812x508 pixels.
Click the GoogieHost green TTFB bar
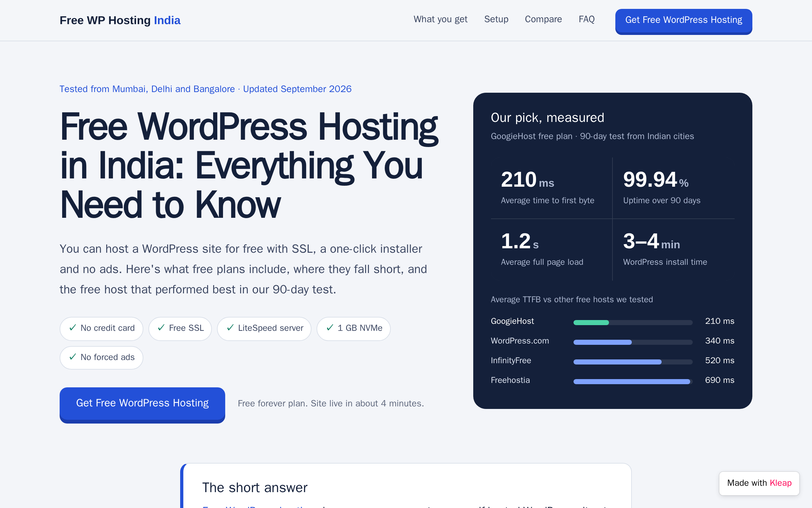(591, 323)
